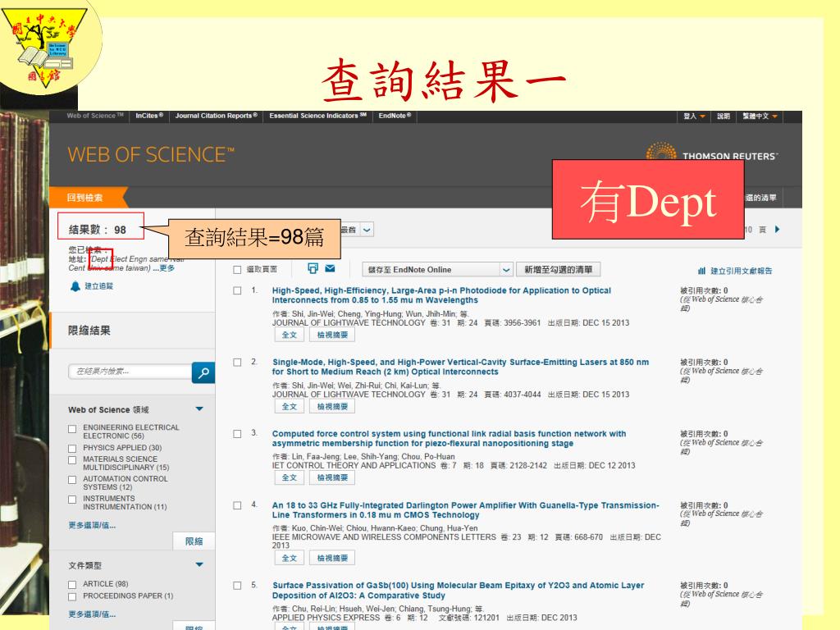Click the search-within-results magnifier button
840x630 pixels.
pyautogui.click(x=203, y=373)
